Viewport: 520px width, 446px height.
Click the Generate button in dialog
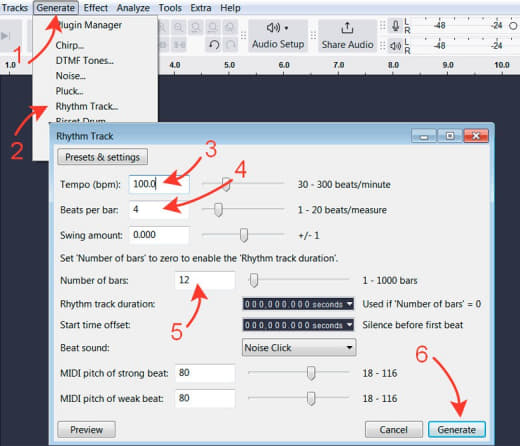(x=456, y=430)
